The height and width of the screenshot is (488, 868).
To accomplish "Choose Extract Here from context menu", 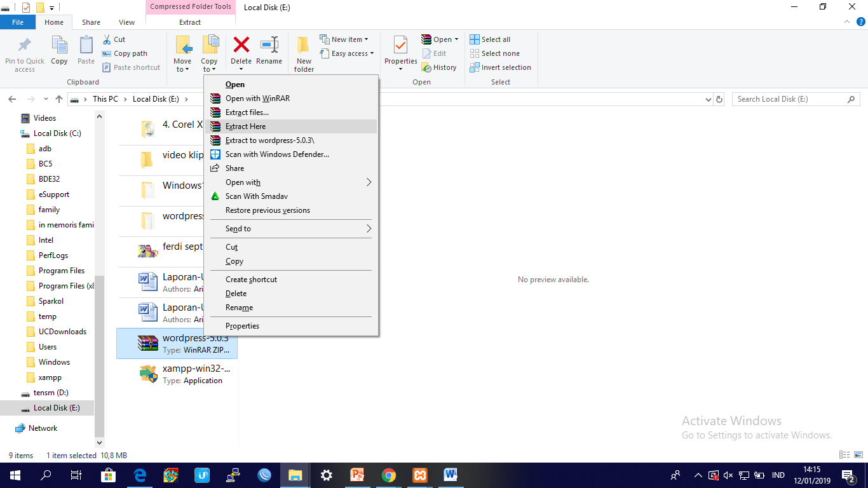I will tap(292, 126).
